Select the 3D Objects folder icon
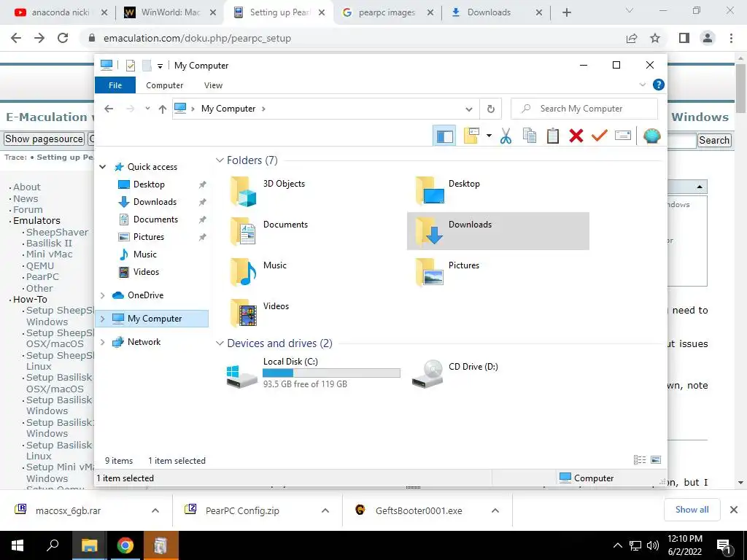Screen dimensions: 747x560 [244, 192]
